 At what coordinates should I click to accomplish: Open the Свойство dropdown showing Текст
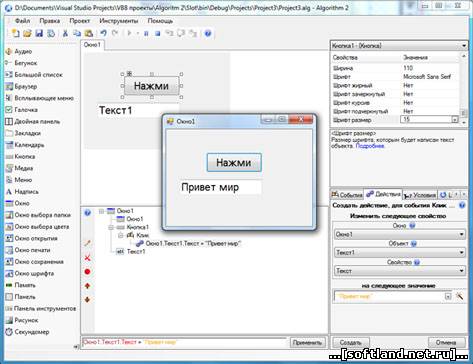[399, 271]
